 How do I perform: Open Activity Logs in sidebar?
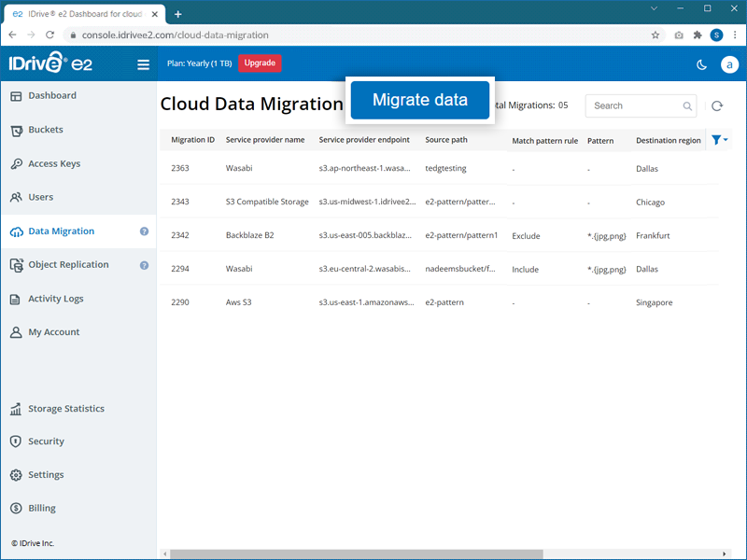[x=55, y=299]
